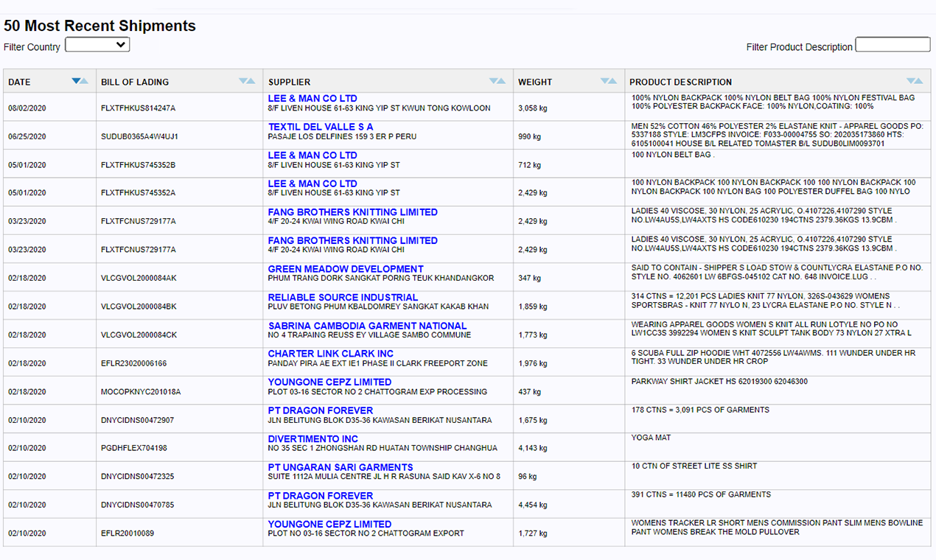Viewport: 936px width, 560px height.
Task: Open the SABRINA CAMBODIA GARMENT NATIONAL link
Action: [x=367, y=326]
